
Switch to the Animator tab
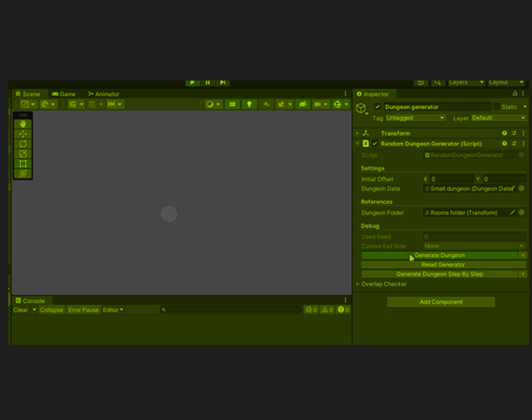tap(103, 94)
